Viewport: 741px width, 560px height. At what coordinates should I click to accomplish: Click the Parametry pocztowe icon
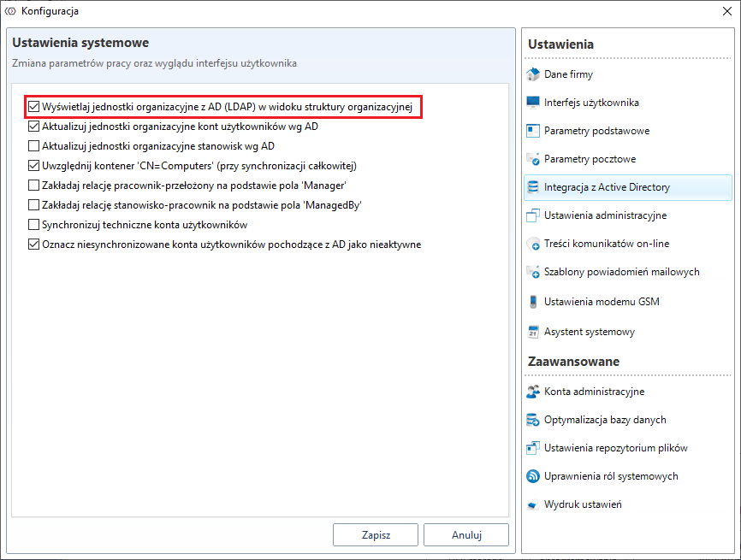pyautogui.click(x=532, y=159)
